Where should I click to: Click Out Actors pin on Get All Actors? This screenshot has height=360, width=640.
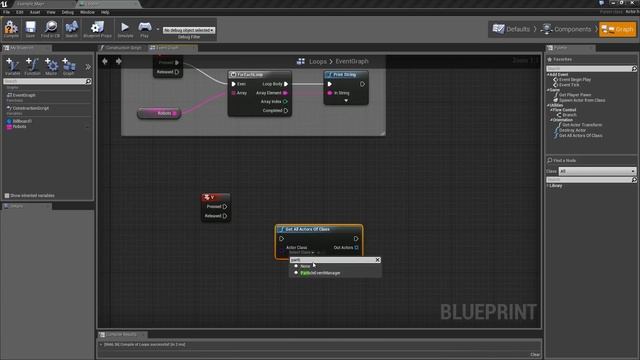pyautogui.click(x=356, y=247)
